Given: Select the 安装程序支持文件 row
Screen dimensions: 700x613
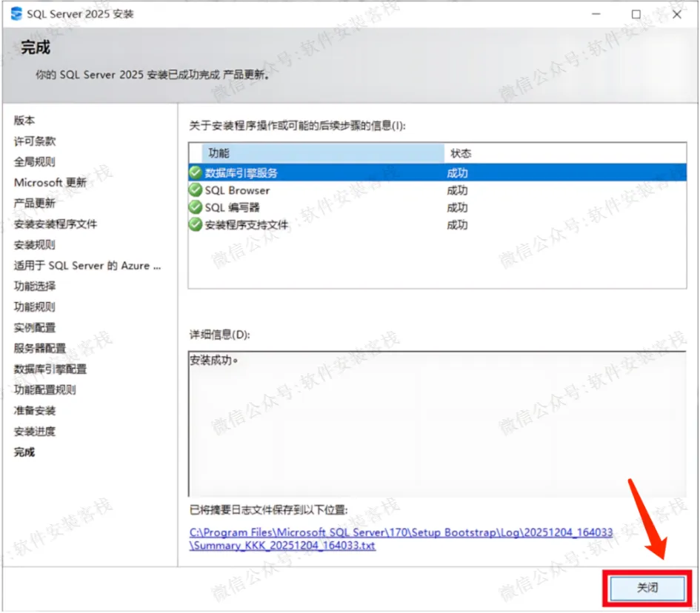Looking at the screenshot, I should pos(438,224).
